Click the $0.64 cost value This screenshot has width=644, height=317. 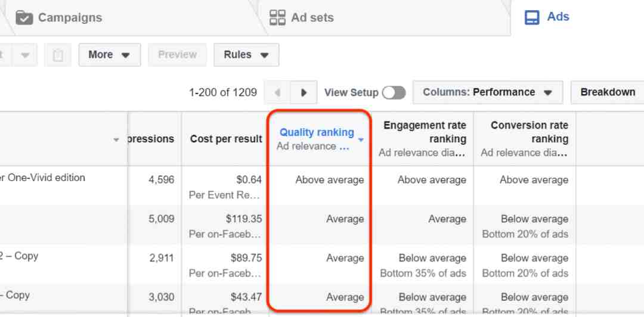(249, 180)
